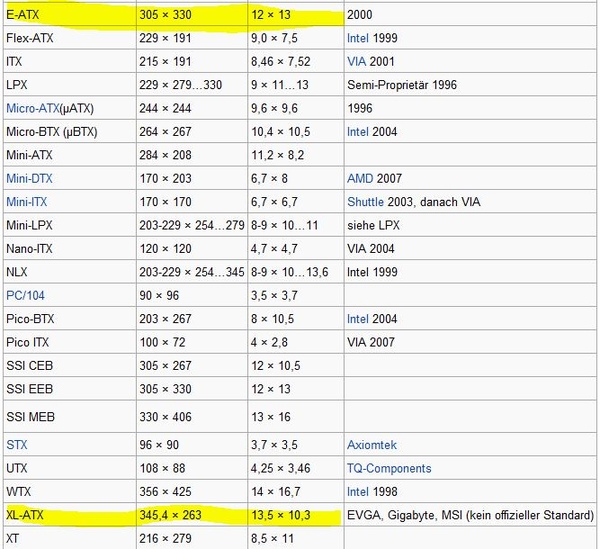Select the SSI MEB cell
Viewport: 600px width, 549px height.
(x=70, y=417)
